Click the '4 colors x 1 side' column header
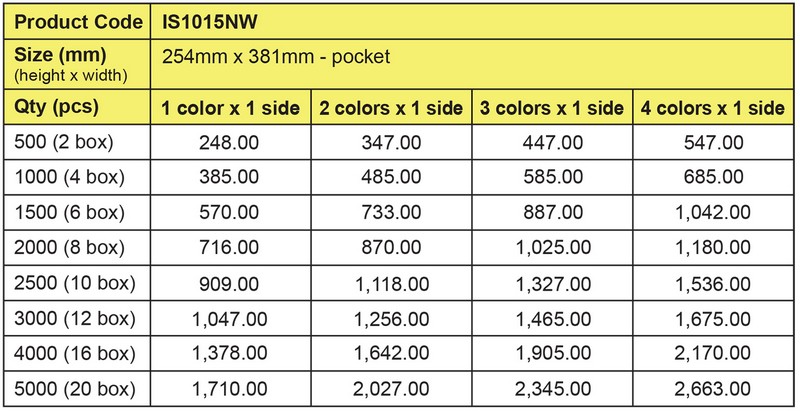 [x=714, y=107]
